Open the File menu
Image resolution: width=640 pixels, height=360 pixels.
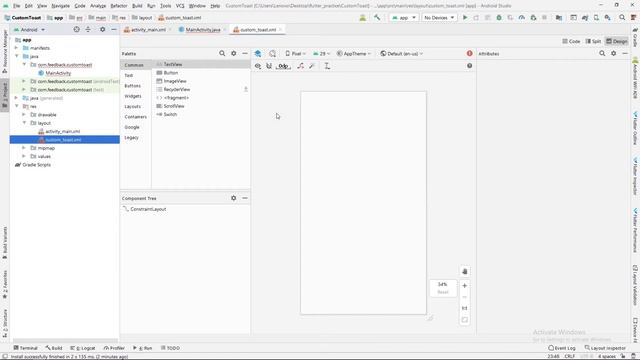pyautogui.click(x=16, y=6)
